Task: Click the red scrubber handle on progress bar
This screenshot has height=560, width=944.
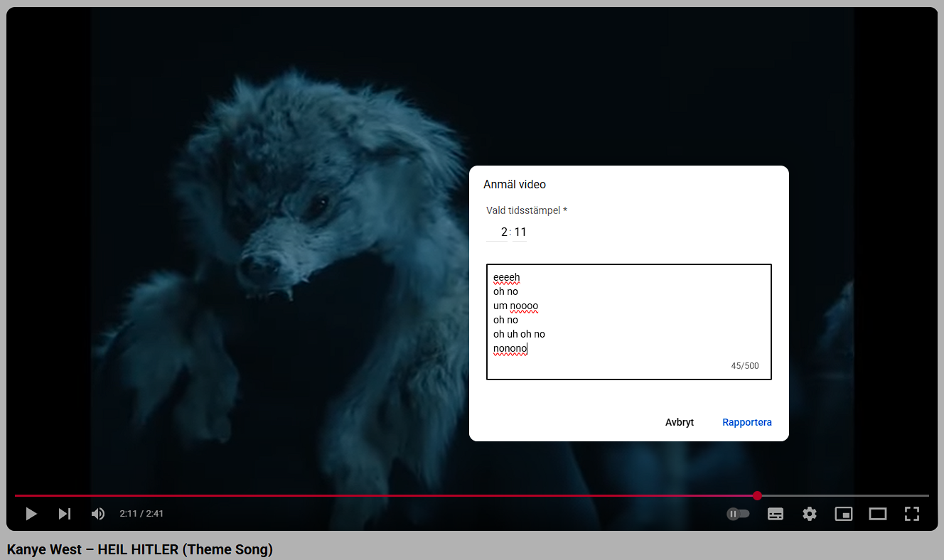Action: (758, 495)
